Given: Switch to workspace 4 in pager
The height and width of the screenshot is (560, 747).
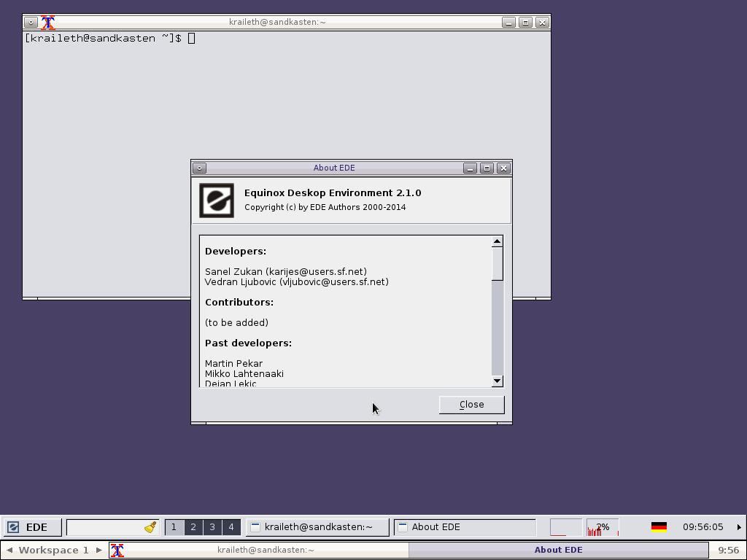Looking at the screenshot, I should click(x=231, y=527).
